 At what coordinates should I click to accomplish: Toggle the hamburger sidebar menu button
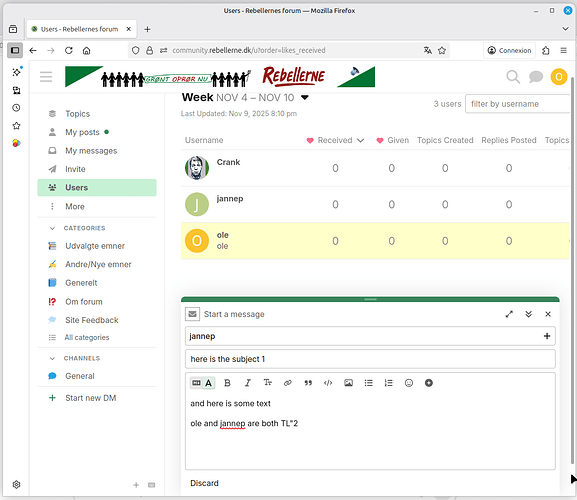click(x=46, y=77)
